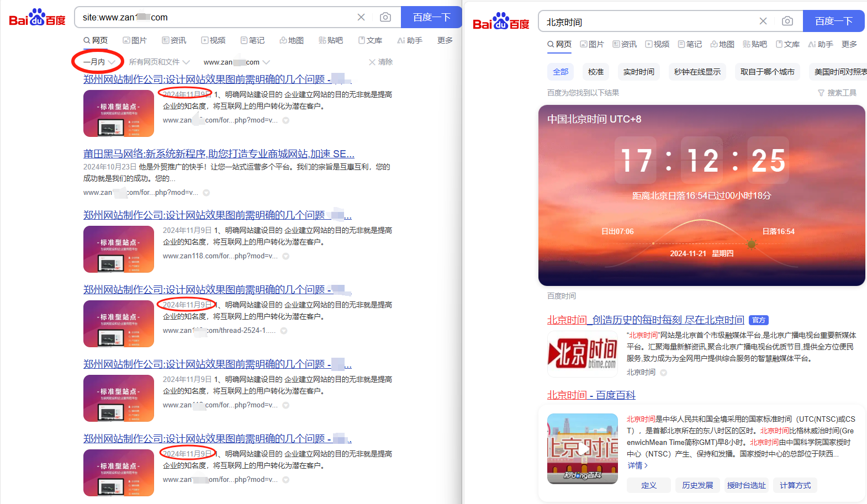Click 清除 to clear the search filters
The width and height of the screenshot is (867, 504).
(x=380, y=62)
